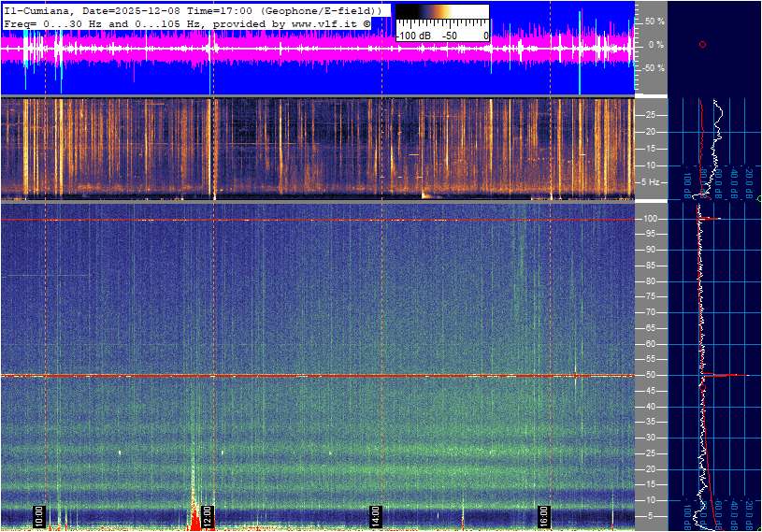Select the 14:00 time marker

click(375, 516)
